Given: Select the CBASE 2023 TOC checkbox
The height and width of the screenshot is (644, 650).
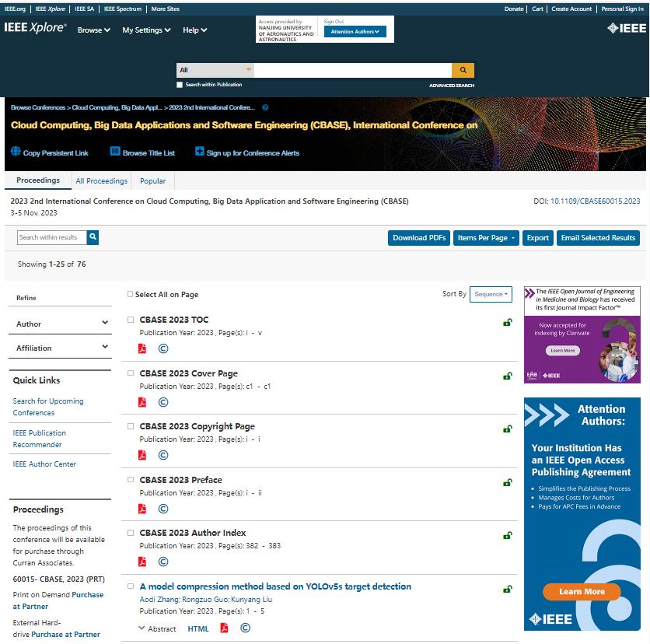Looking at the screenshot, I should point(131,320).
